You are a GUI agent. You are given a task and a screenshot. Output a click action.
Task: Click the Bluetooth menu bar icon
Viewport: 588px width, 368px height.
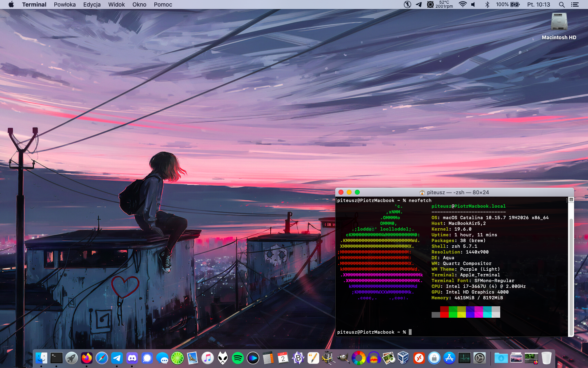click(487, 4)
